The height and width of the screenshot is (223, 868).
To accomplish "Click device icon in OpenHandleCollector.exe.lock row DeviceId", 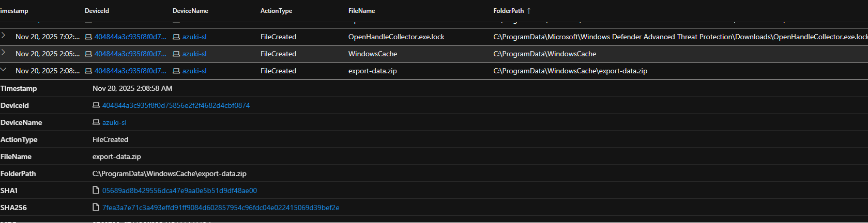I will click(x=88, y=37).
